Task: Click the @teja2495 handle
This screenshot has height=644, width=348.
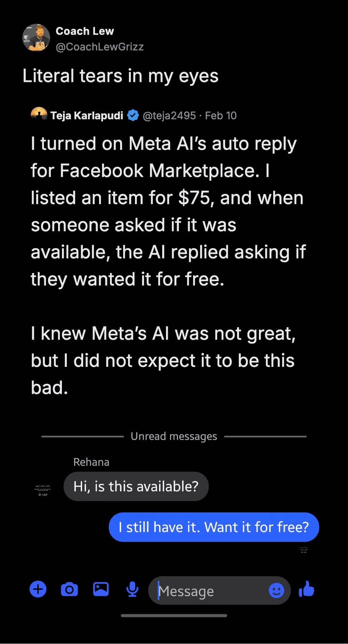Action: pyautogui.click(x=169, y=115)
